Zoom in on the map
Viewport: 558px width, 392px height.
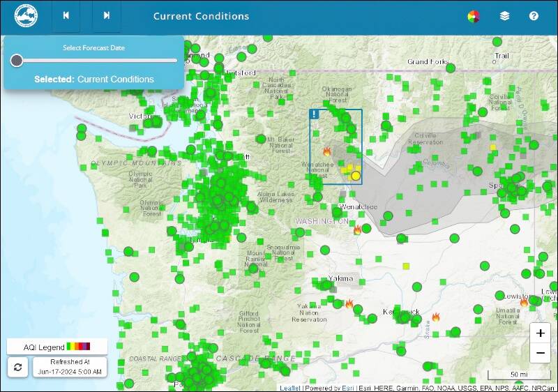click(540, 333)
